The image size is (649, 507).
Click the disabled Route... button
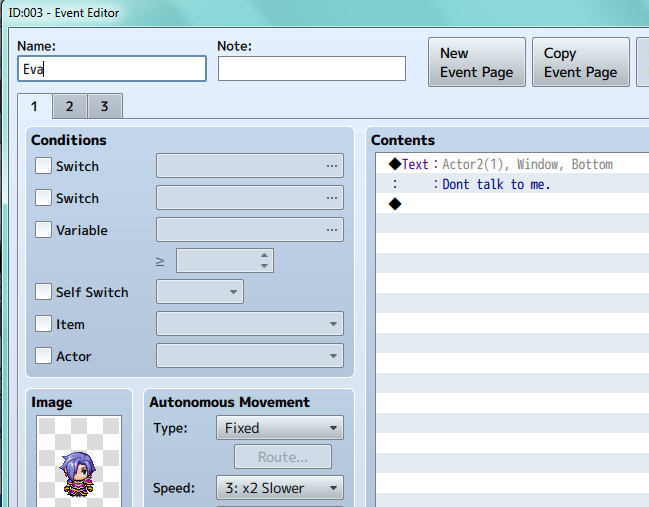(x=283, y=457)
